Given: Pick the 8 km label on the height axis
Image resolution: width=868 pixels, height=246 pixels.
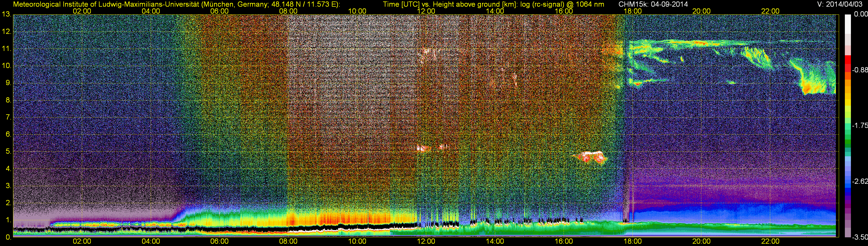Looking at the screenshot, I should pos(8,100).
